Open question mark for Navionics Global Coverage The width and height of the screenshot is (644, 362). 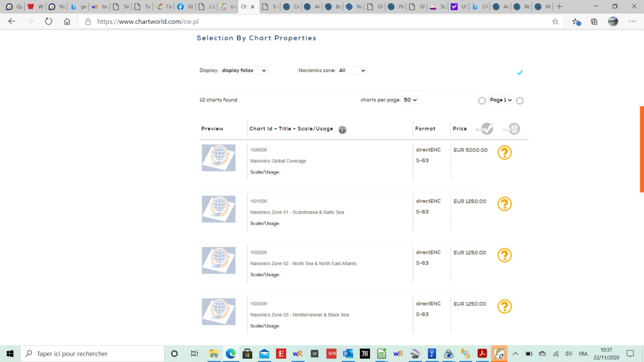tap(504, 153)
